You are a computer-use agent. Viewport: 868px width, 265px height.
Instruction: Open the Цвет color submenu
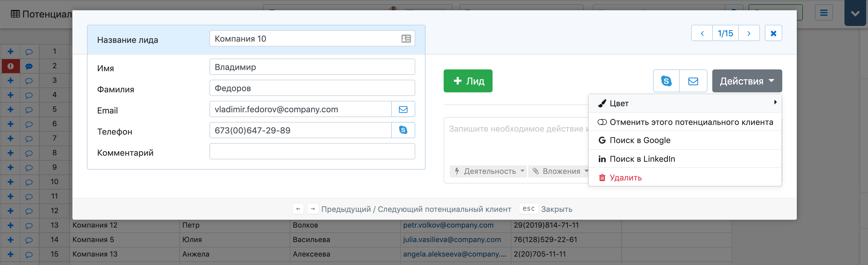[x=685, y=103]
